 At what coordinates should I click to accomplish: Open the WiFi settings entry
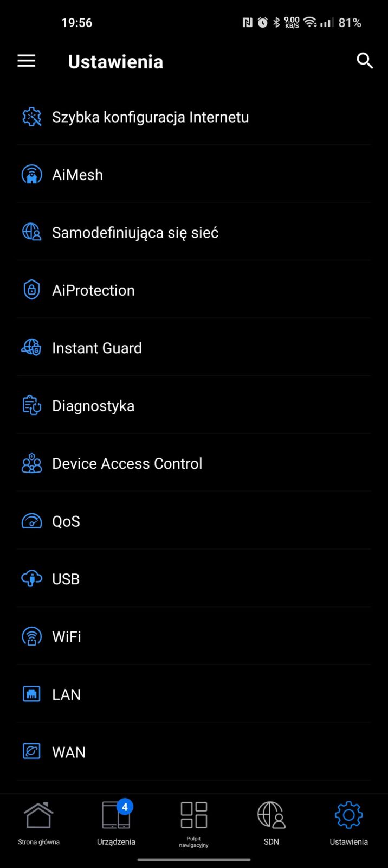coord(67,637)
